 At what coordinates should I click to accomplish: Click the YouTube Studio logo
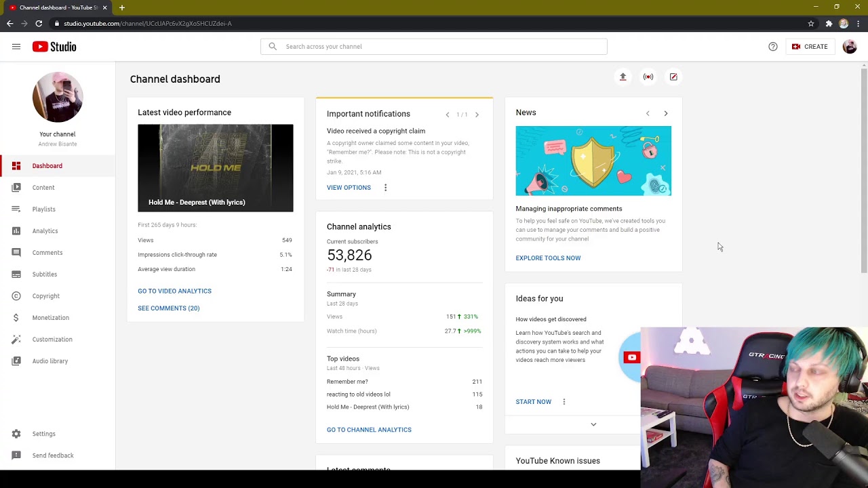54,47
